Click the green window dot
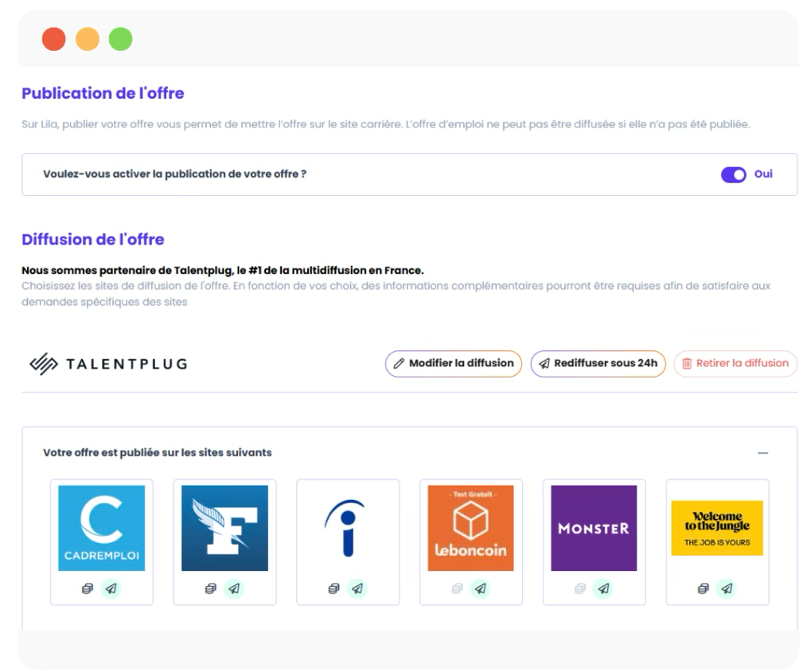This screenshot has width=807, height=672. (x=120, y=39)
